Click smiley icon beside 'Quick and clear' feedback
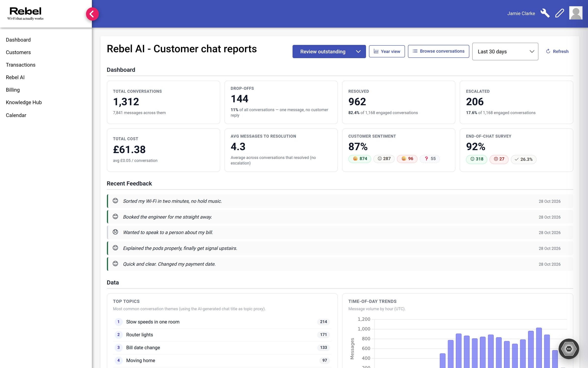 point(115,264)
